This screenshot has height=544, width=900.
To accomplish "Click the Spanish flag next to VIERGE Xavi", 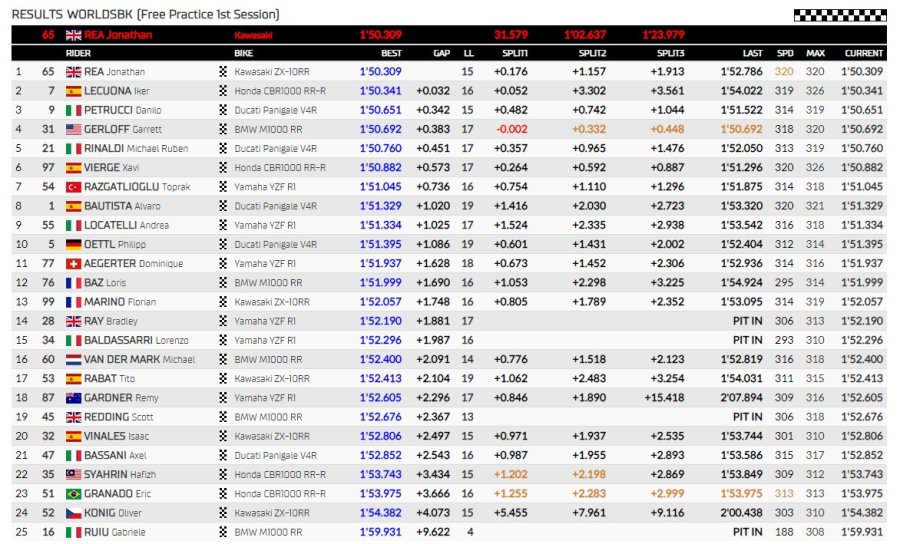I will (x=73, y=168).
